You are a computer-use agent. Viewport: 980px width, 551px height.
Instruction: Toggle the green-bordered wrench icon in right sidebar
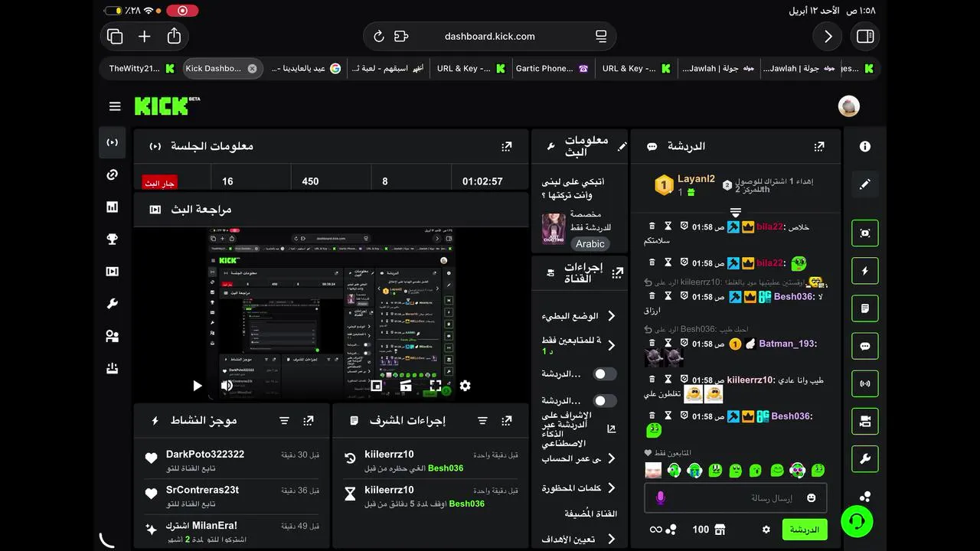pos(865,459)
